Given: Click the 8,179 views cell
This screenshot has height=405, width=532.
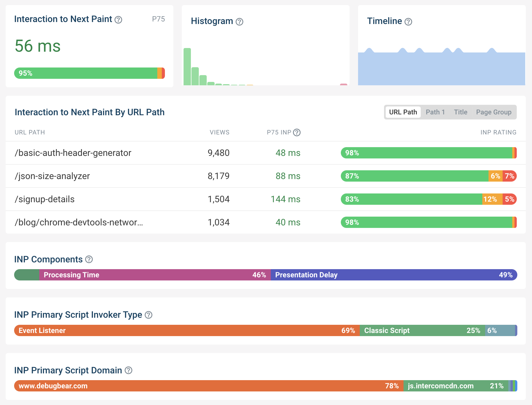Looking at the screenshot, I should click(x=219, y=176).
